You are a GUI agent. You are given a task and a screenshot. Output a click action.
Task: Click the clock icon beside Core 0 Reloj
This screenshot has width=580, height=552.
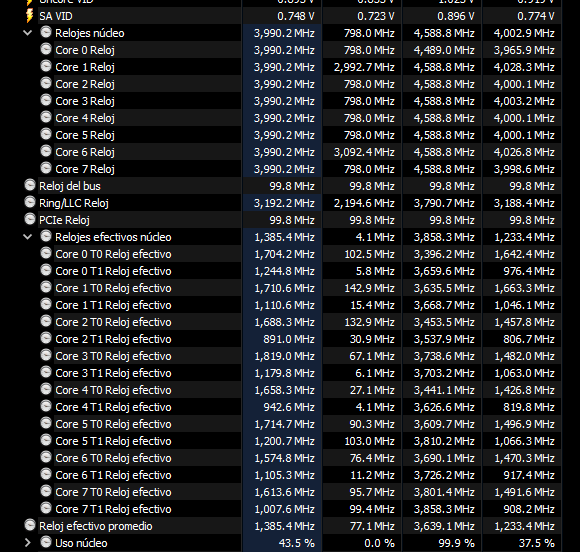pos(46,49)
